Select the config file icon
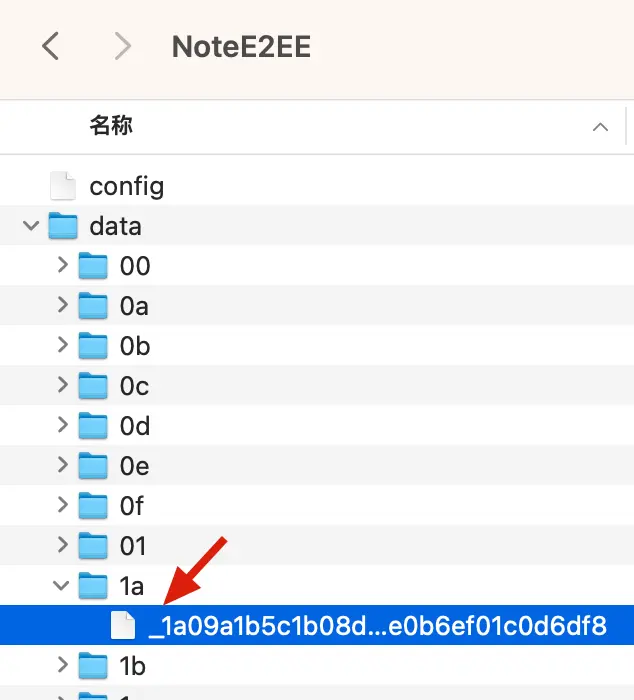The width and height of the screenshot is (634, 700). click(63, 185)
